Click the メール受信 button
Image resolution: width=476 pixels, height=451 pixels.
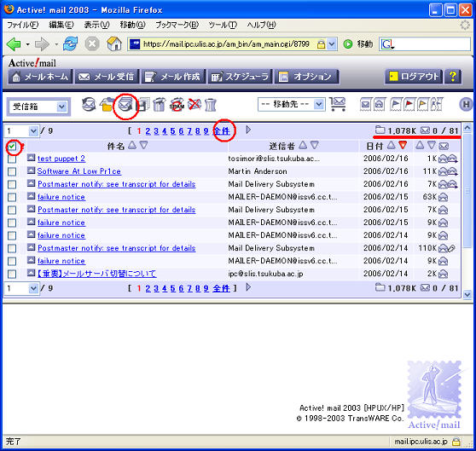107,77
